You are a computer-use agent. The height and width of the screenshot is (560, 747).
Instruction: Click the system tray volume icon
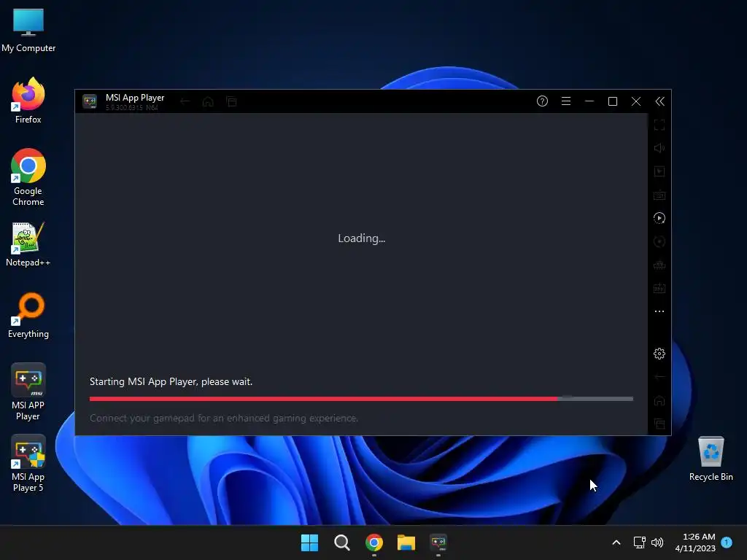657,542
